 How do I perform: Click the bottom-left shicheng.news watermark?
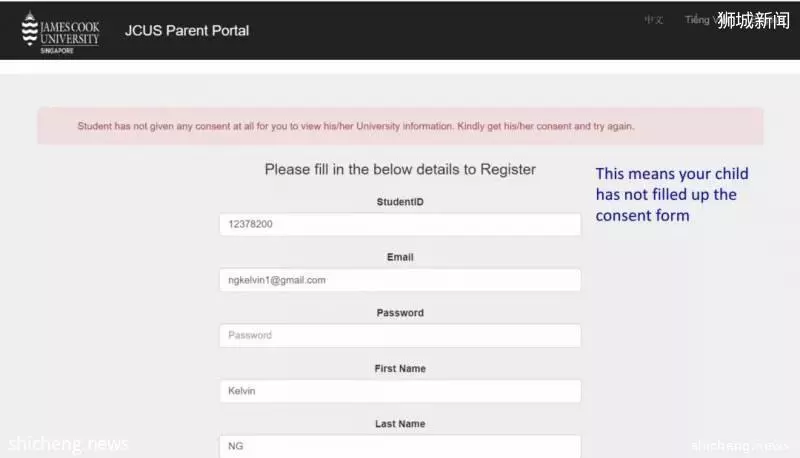(x=68, y=444)
